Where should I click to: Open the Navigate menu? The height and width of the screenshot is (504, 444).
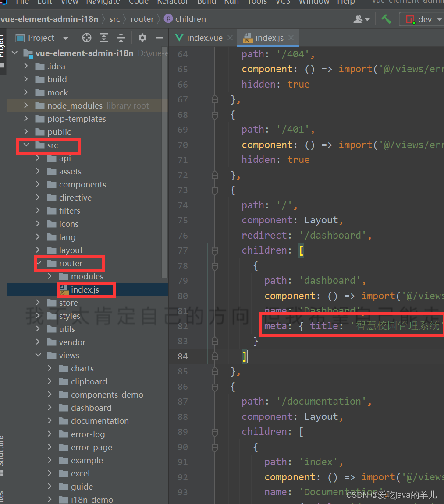click(x=103, y=3)
